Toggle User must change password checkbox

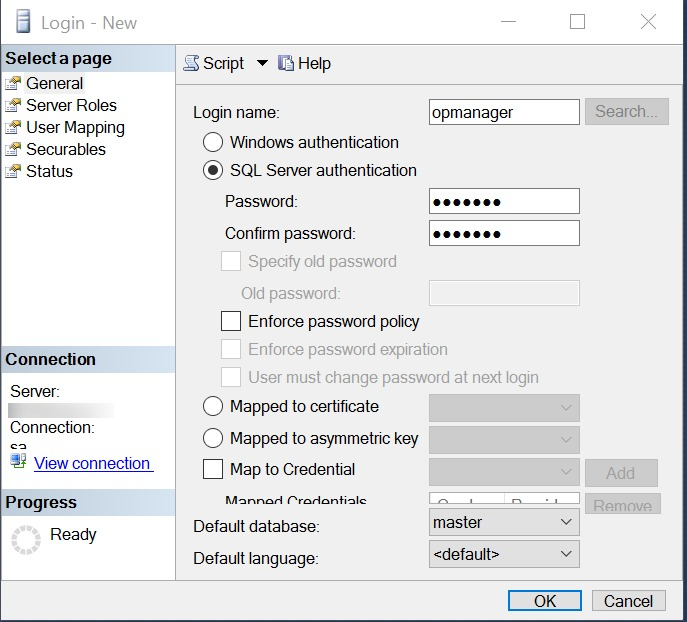pyautogui.click(x=231, y=378)
